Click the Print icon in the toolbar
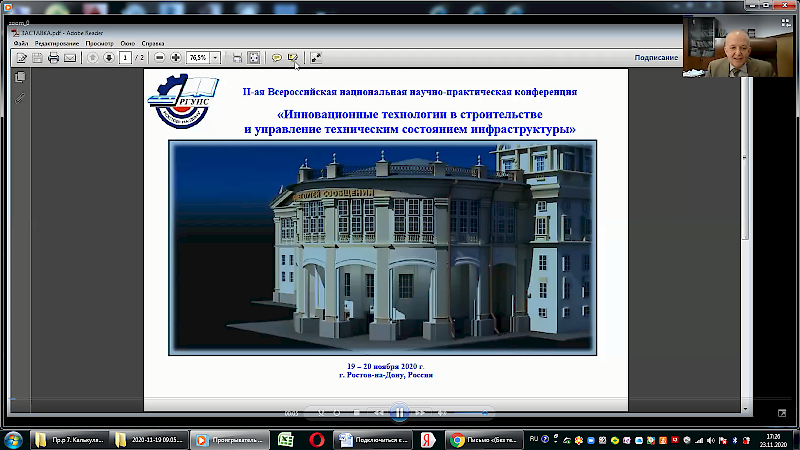 tap(53, 58)
